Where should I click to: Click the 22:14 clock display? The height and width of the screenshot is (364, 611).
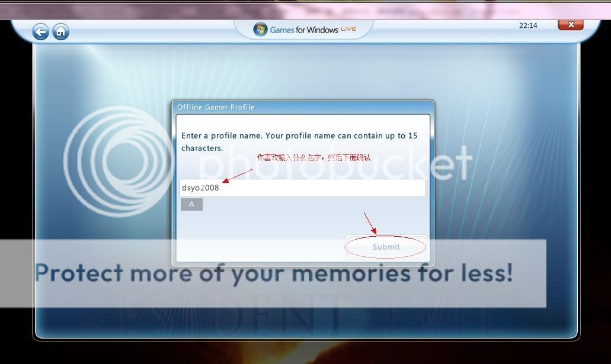coord(527,25)
